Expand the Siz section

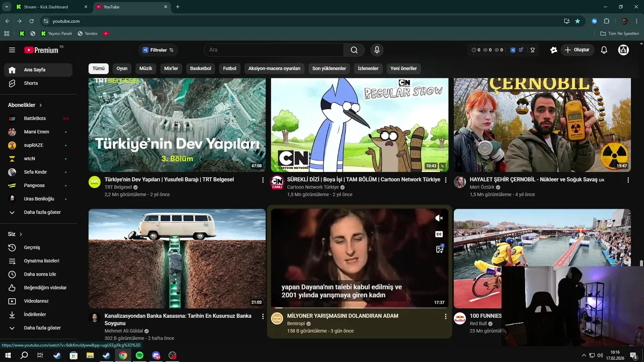(x=15, y=234)
